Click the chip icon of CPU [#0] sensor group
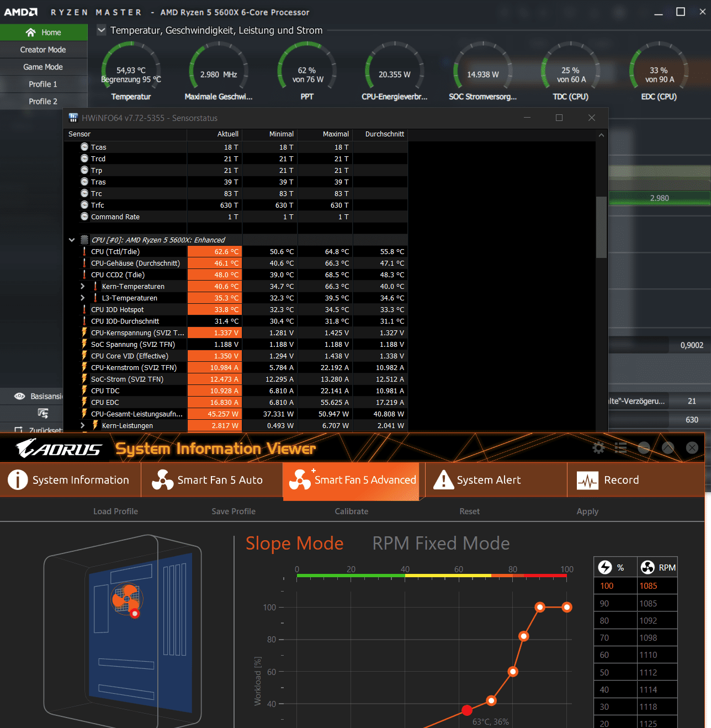 [x=84, y=240]
